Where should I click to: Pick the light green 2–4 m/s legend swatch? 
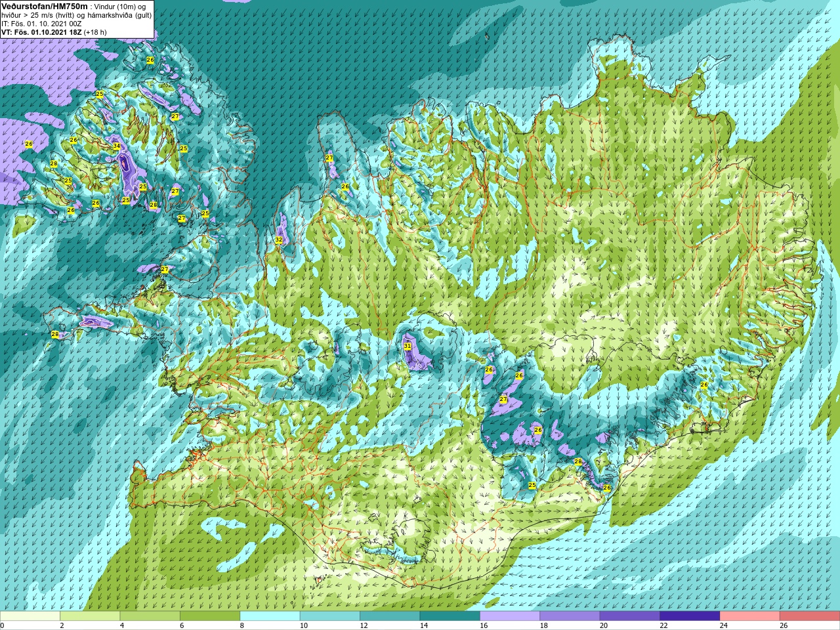click(x=90, y=616)
